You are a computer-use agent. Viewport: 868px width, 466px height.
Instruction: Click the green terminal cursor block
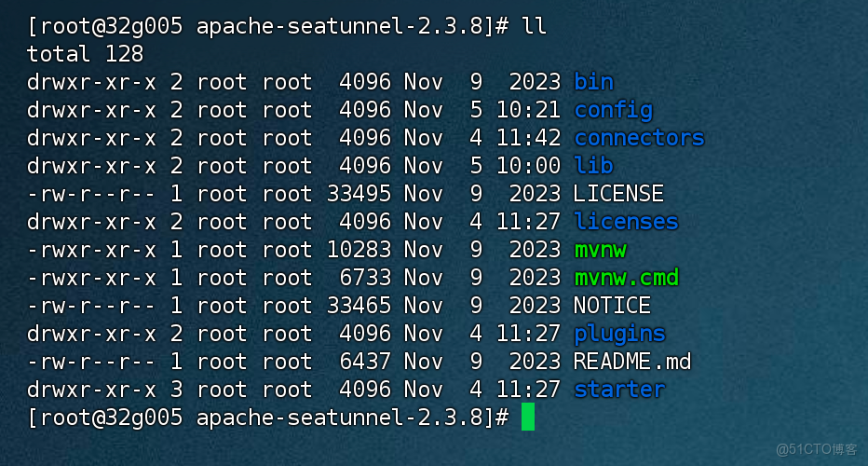click(528, 417)
